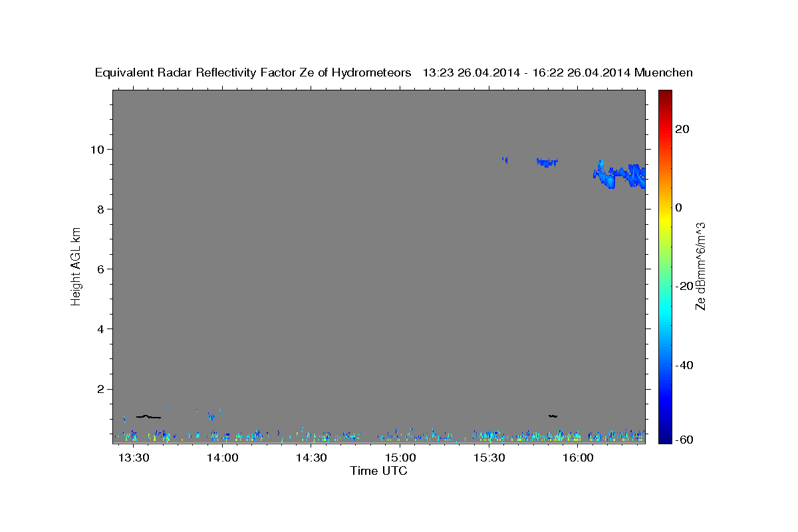This screenshot has height=532, width=798.
Task: Click the blue echo streak near 15:50 at 9.6 km
Action: 547,162
